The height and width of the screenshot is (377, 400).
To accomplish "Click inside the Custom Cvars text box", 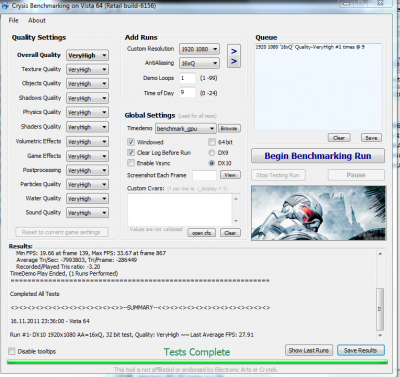I will click(x=180, y=210).
